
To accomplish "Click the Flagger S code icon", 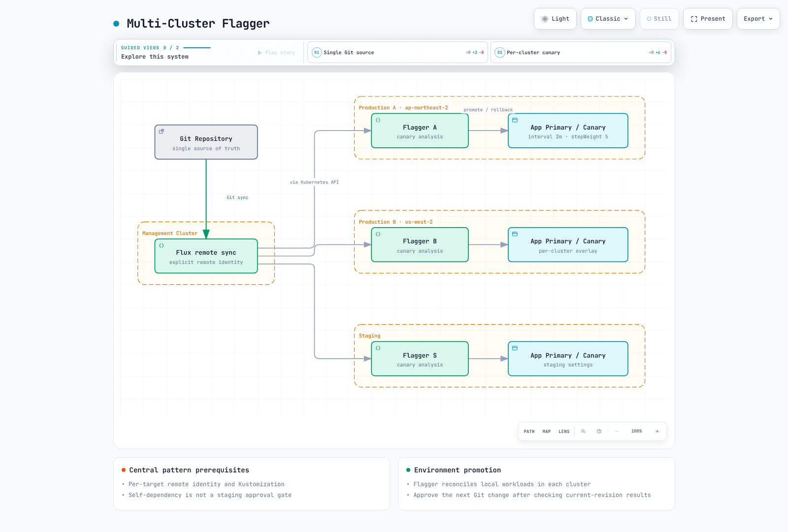I will point(378,348).
